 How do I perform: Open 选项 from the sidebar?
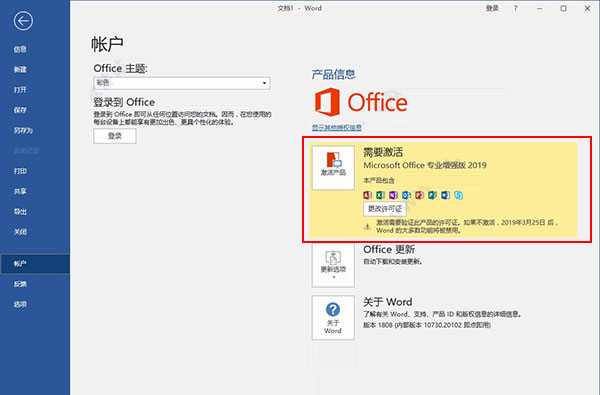click(20, 304)
